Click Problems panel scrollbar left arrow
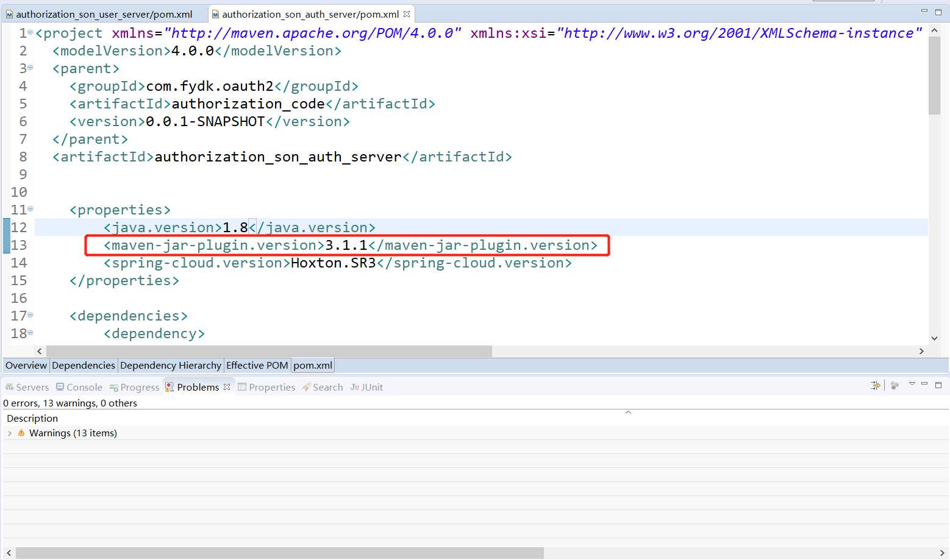The width and height of the screenshot is (950, 560). (x=9, y=553)
